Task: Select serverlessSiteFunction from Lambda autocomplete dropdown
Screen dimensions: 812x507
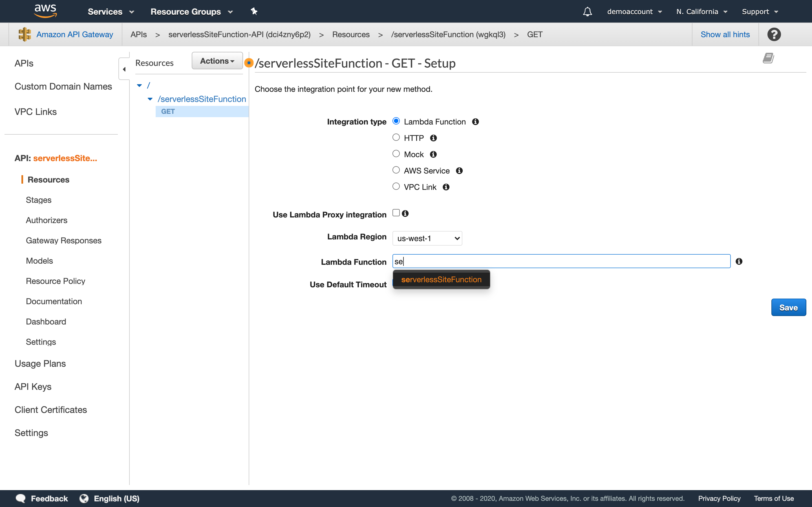Action: [x=441, y=280]
